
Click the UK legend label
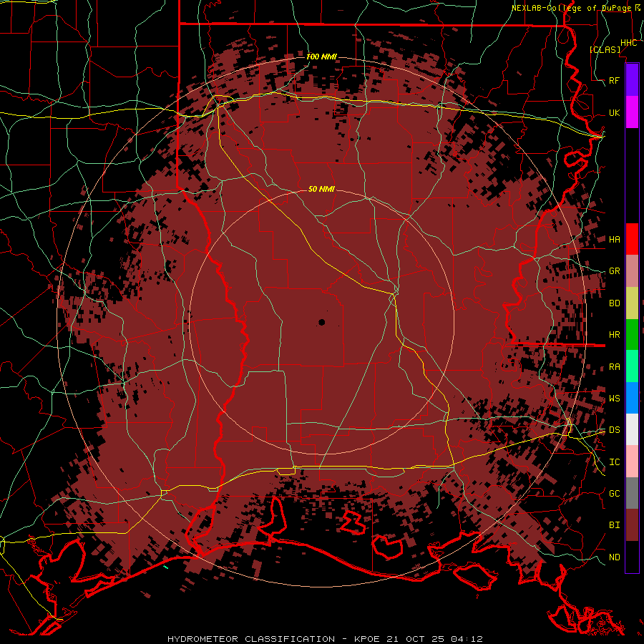[615, 112]
